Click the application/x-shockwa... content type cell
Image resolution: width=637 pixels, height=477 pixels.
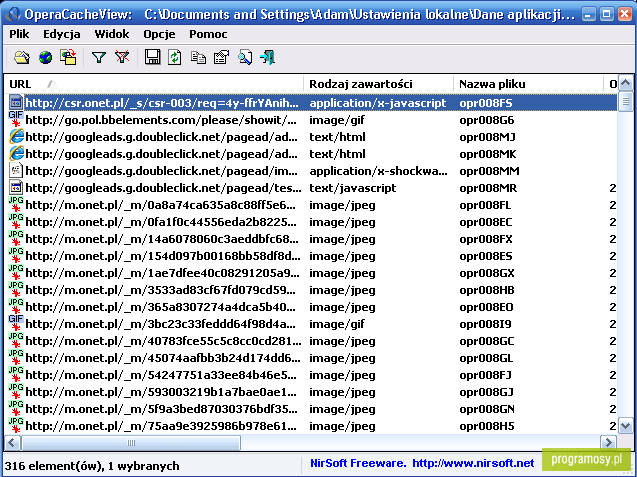pos(378,171)
